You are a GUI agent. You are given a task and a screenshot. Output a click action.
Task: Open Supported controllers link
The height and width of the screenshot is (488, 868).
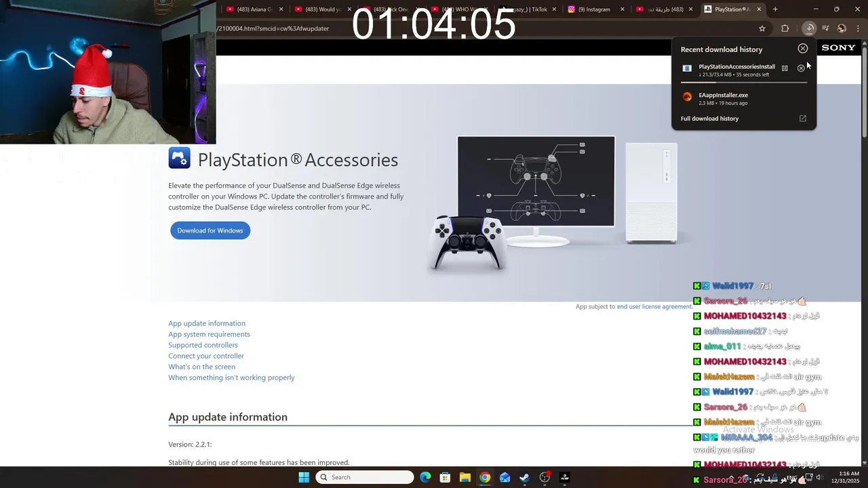[203, 345]
